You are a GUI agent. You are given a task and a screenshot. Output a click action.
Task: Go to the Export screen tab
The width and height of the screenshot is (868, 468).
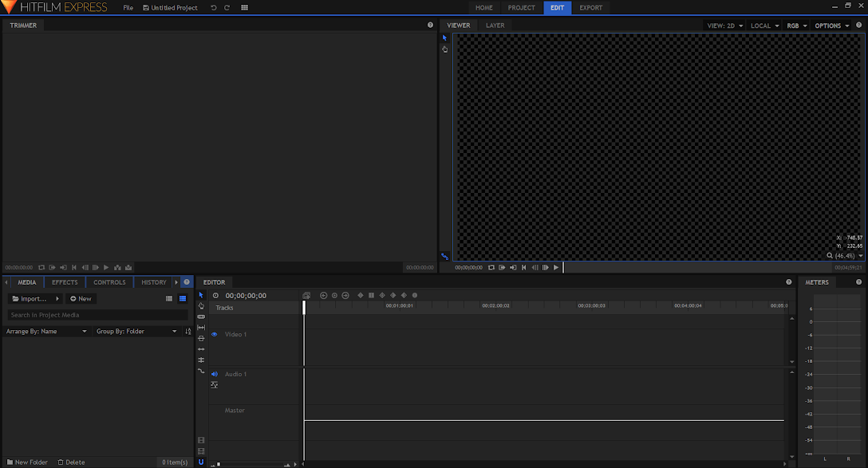click(590, 8)
